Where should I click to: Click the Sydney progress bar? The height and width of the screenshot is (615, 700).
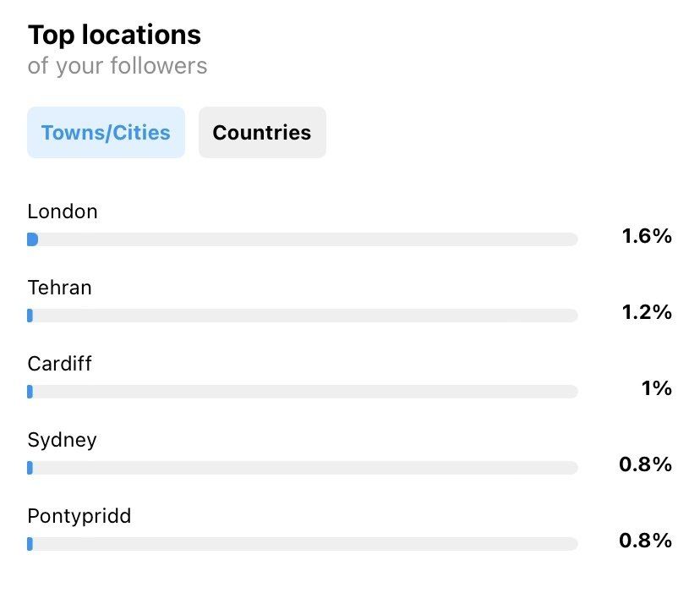point(303,468)
